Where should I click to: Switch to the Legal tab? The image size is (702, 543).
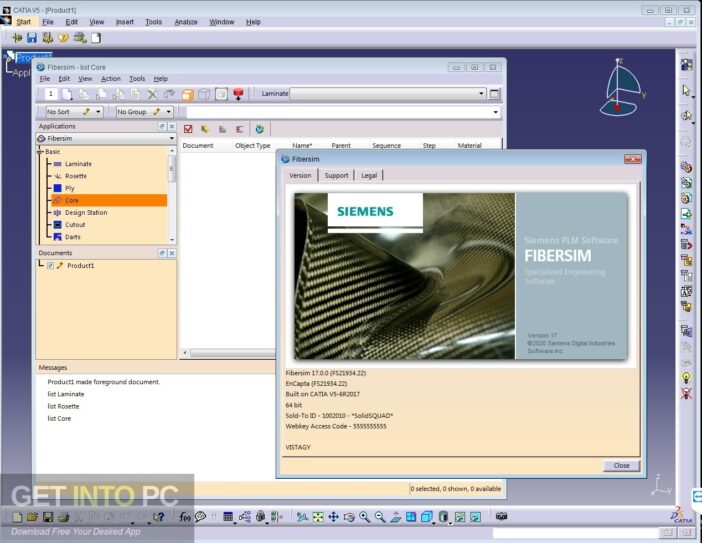(x=369, y=175)
